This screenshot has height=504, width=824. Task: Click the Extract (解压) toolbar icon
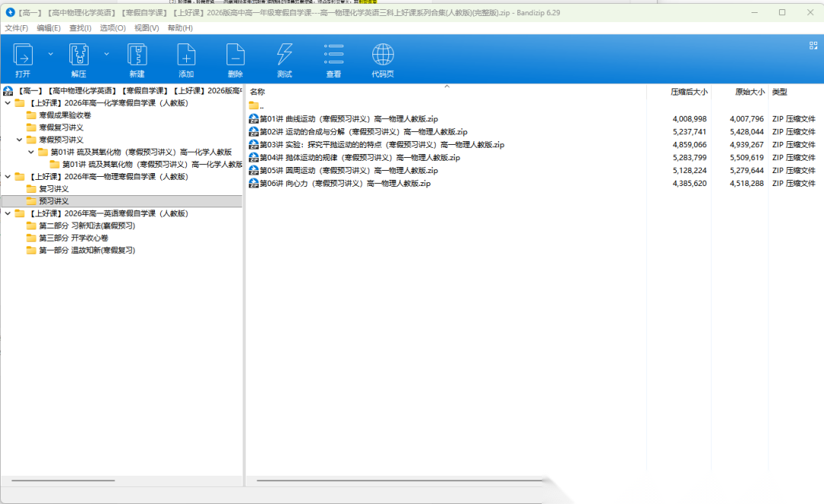click(79, 55)
